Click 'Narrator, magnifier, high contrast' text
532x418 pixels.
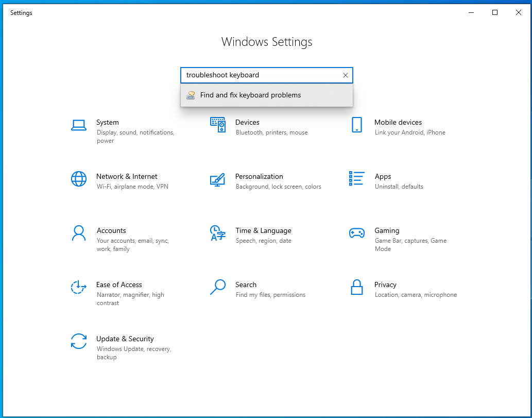(x=131, y=299)
